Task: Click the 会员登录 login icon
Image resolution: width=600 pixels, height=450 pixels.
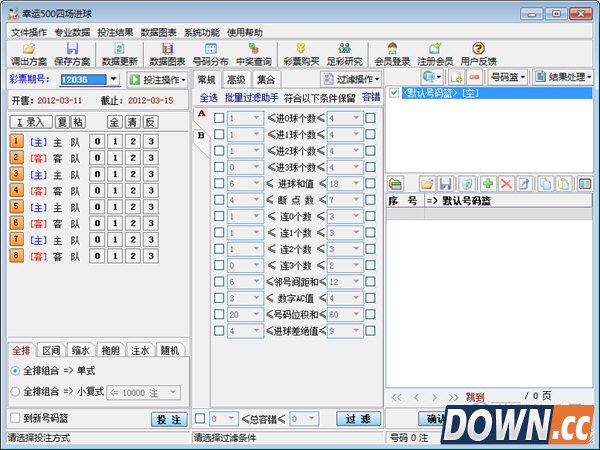Action: [392, 54]
